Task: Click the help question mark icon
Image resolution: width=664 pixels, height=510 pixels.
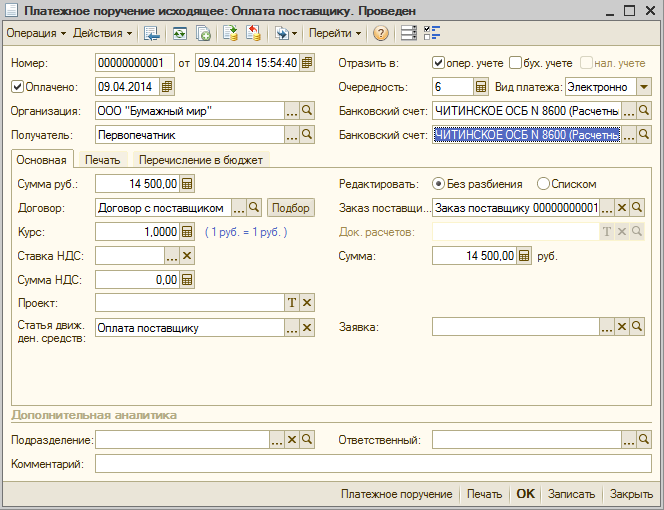Action: (381, 33)
